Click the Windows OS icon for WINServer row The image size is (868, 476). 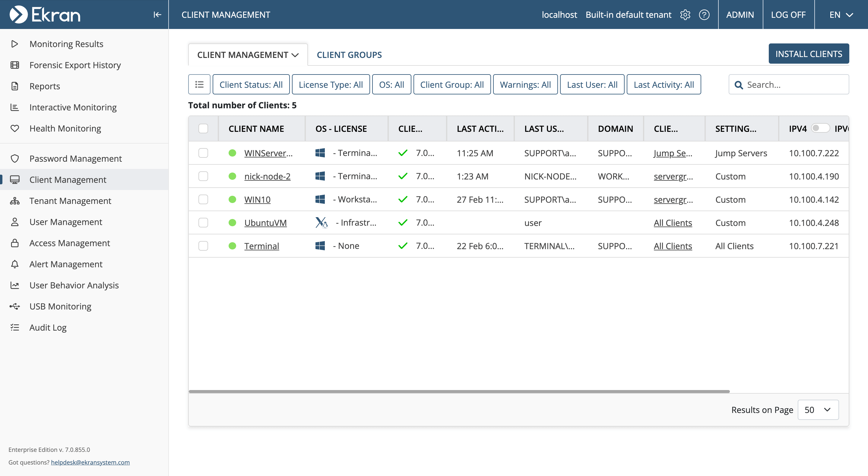[320, 153]
